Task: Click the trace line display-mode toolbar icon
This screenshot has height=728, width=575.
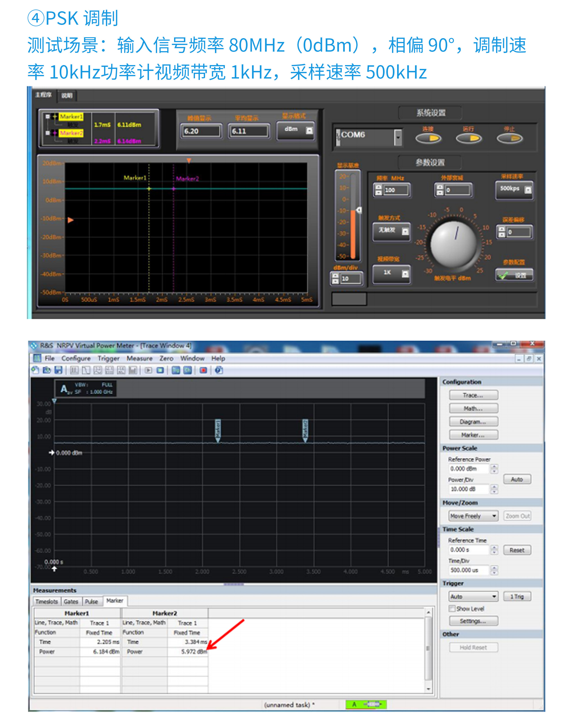Action: point(86,370)
